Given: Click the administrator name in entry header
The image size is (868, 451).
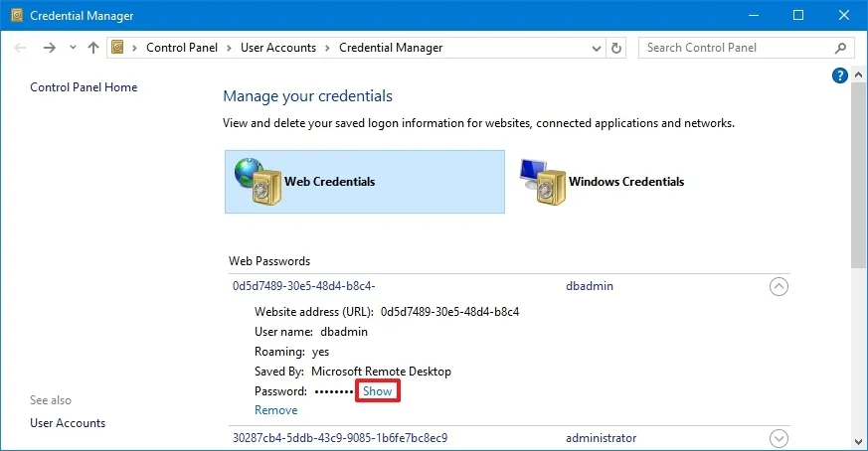Looking at the screenshot, I should tap(602, 438).
